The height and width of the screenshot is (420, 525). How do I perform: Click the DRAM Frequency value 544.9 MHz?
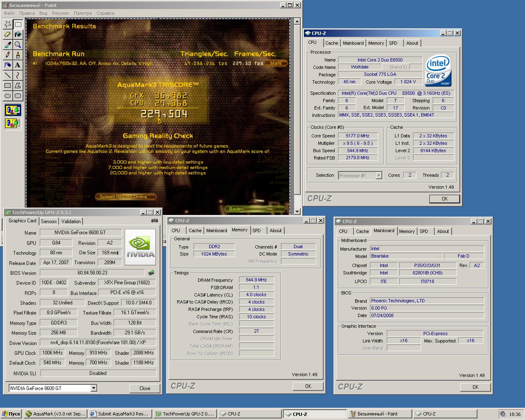(x=256, y=280)
